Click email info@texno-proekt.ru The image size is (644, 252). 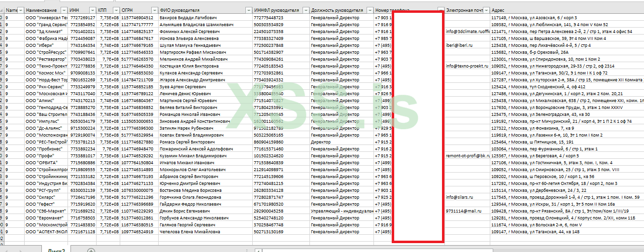click(x=467, y=66)
